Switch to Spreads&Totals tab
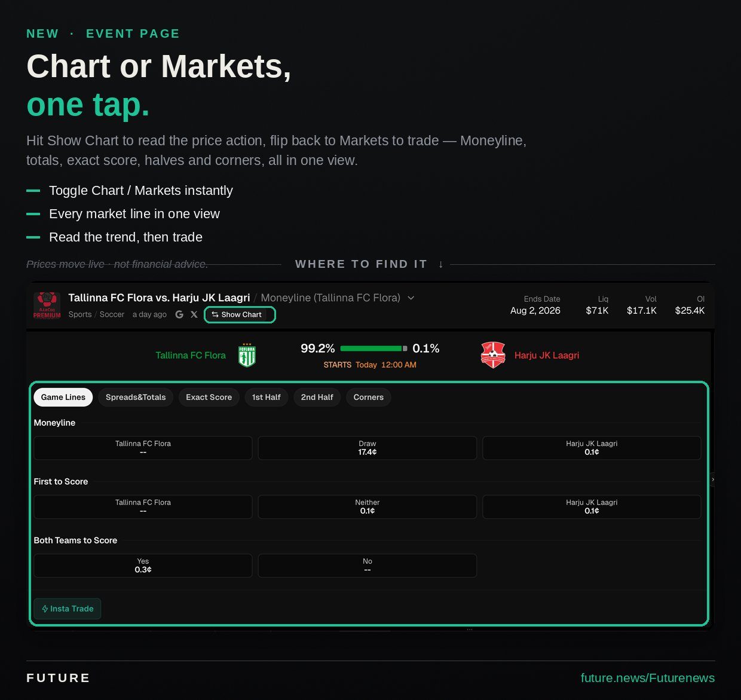This screenshot has width=741, height=700. coord(136,398)
